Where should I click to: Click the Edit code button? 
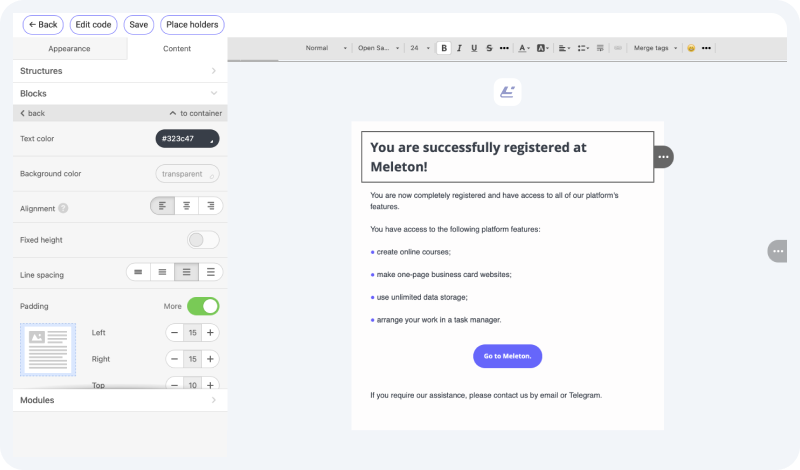[93, 24]
